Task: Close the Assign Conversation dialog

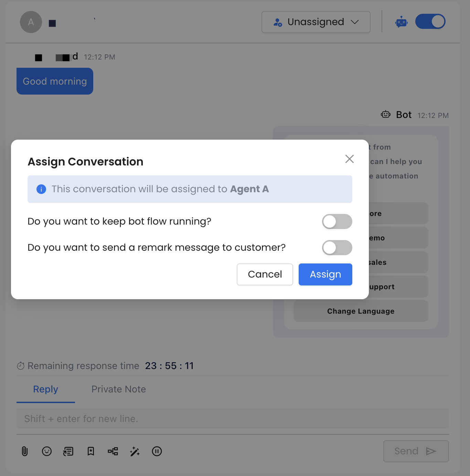Action: (x=349, y=159)
